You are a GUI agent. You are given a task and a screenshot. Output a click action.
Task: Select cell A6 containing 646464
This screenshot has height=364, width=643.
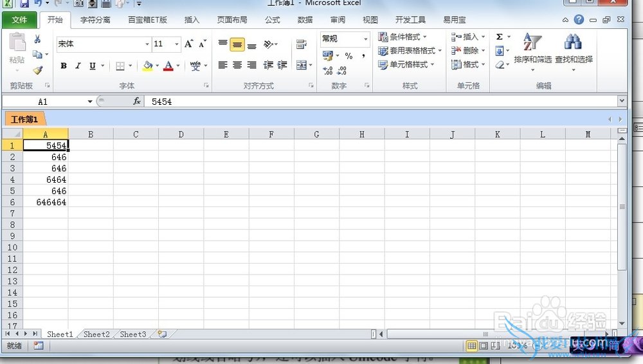(46, 202)
